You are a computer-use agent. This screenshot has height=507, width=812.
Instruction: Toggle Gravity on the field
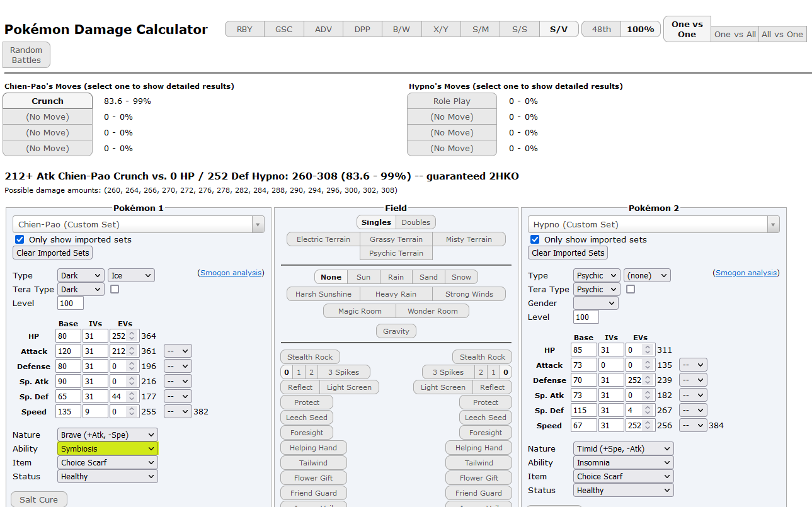point(396,331)
